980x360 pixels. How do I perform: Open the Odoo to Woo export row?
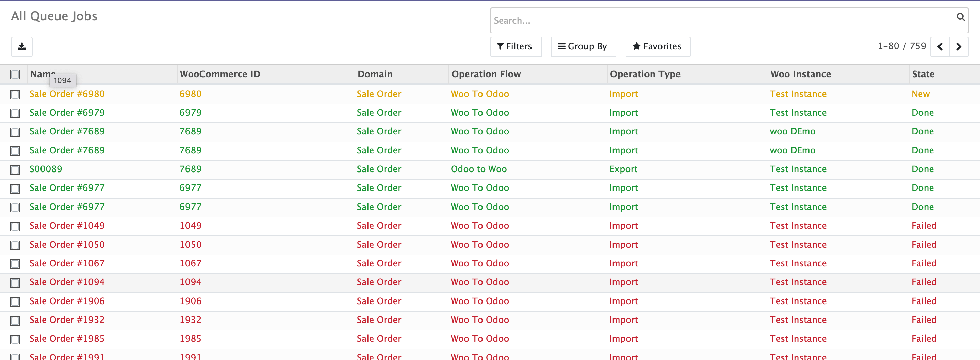(478, 169)
